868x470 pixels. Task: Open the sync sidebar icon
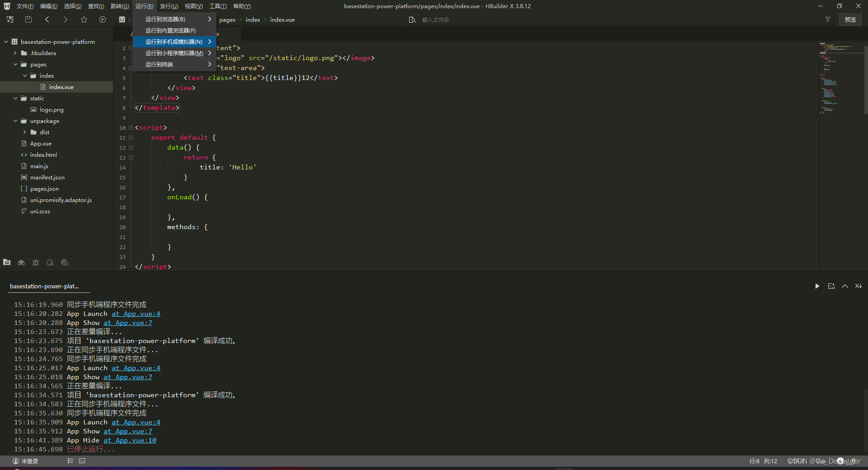(x=50, y=262)
